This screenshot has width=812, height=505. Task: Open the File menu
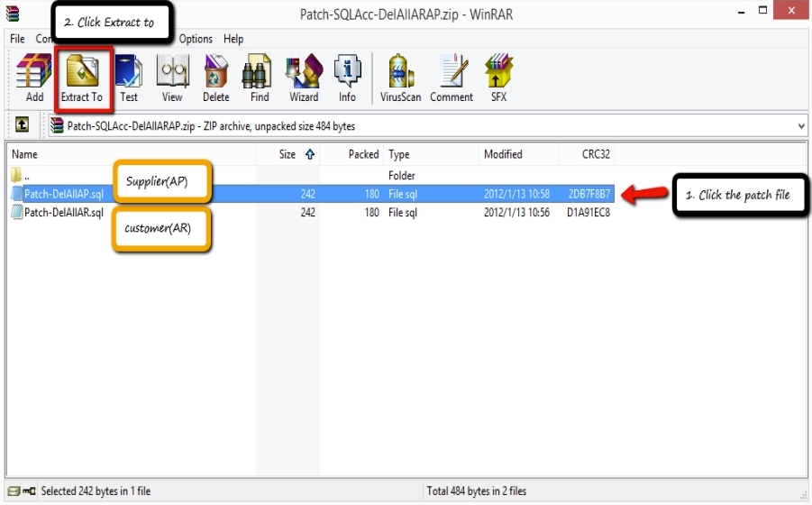(17, 39)
